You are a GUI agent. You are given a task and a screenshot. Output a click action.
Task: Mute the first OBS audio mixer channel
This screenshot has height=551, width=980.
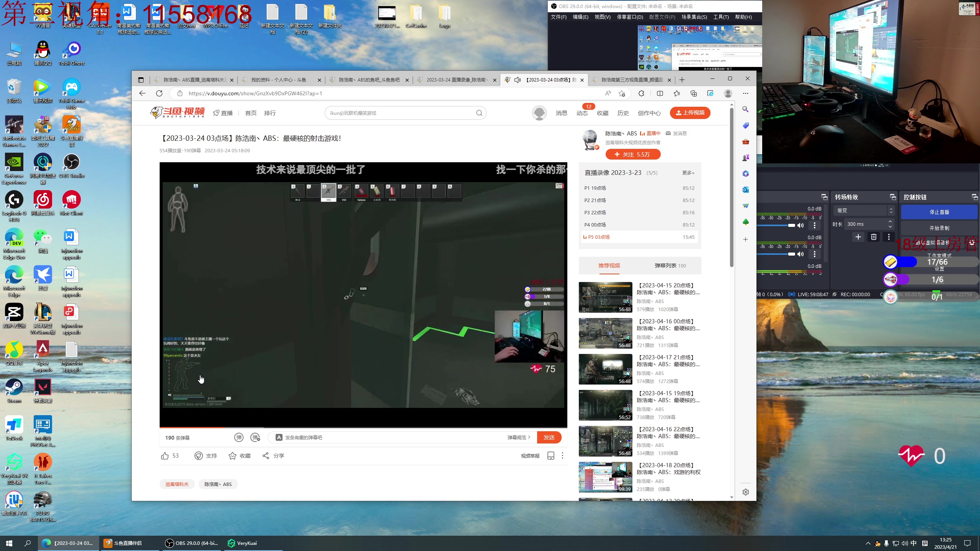point(800,225)
